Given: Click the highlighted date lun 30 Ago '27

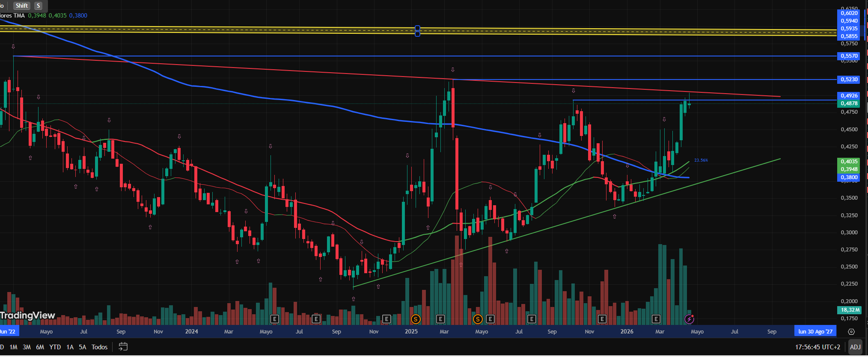Looking at the screenshot, I should (x=815, y=332).
